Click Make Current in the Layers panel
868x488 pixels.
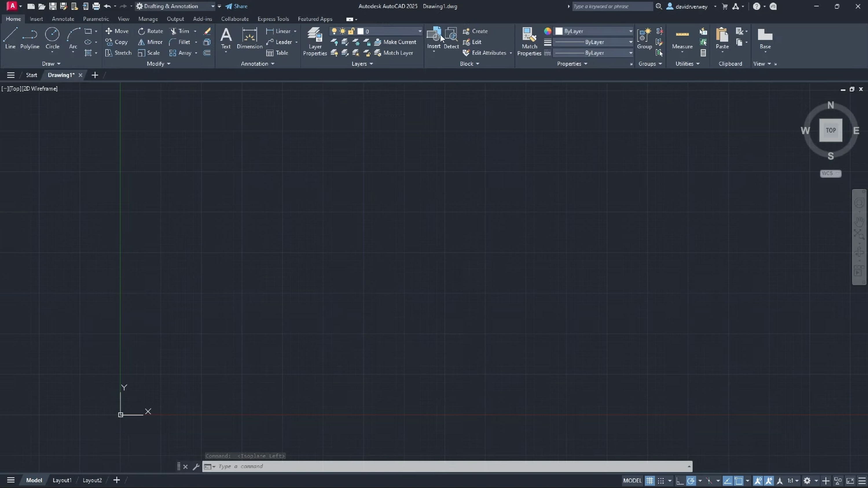(396, 42)
